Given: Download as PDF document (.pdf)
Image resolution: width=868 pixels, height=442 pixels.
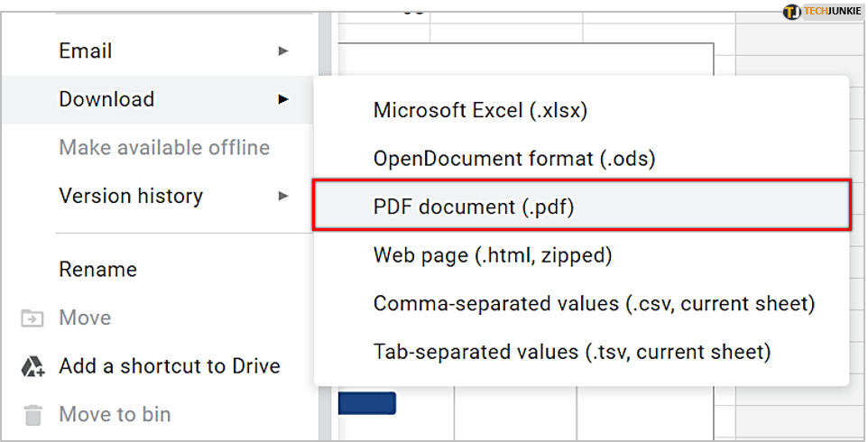Looking at the screenshot, I should point(474,207).
